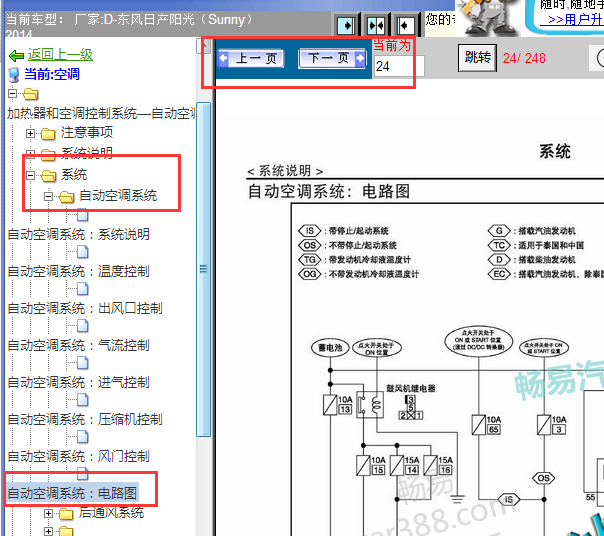Click the 跳转 jump button

tap(477, 58)
